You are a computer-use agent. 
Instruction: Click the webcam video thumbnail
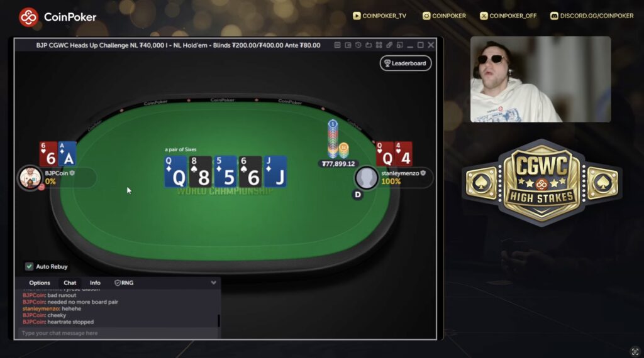pyautogui.click(x=540, y=79)
